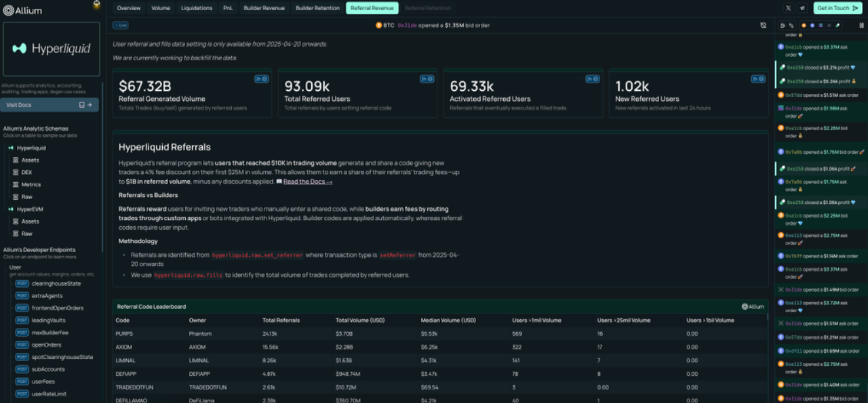Open the leadingVaults endpoint

pos(41,320)
